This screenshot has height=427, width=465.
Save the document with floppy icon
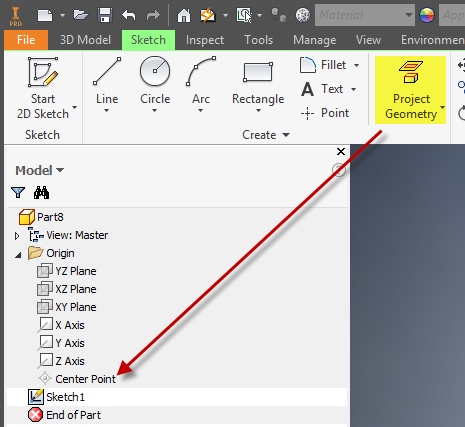click(x=105, y=15)
